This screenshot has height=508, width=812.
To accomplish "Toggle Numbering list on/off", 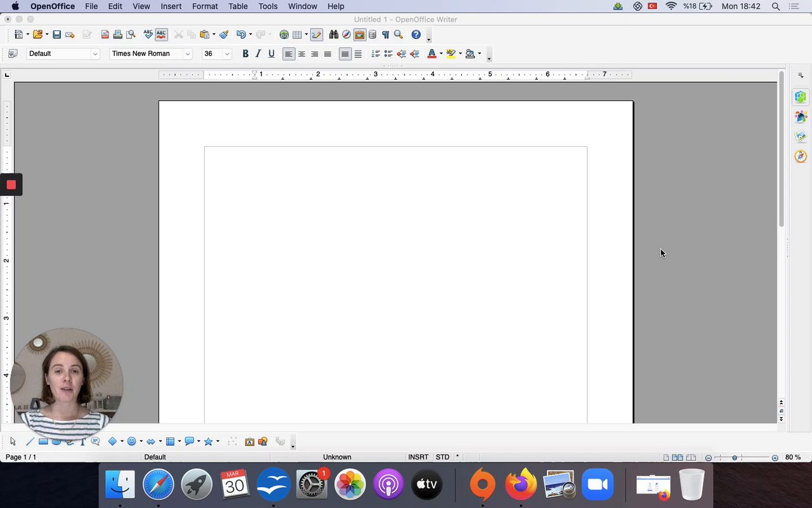I will point(376,54).
